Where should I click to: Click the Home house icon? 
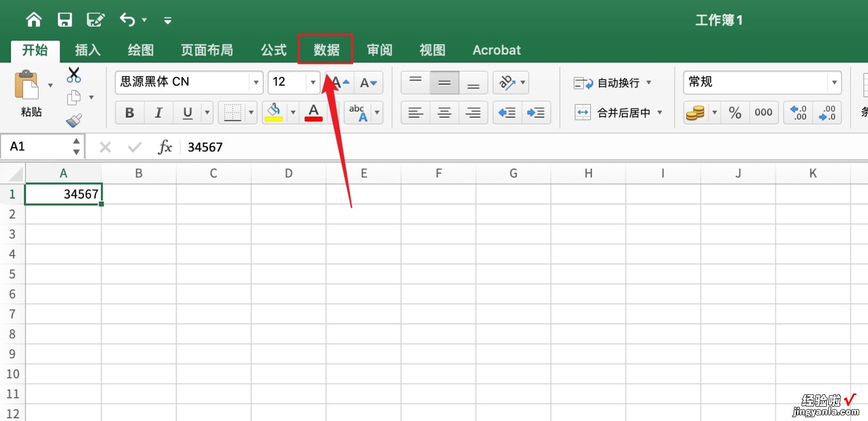coord(34,20)
